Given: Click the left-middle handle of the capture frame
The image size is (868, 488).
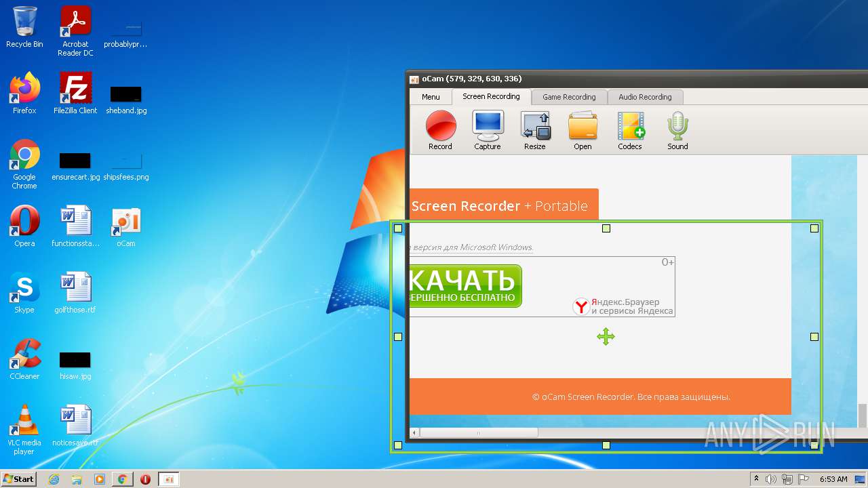Looking at the screenshot, I should click(398, 337).
